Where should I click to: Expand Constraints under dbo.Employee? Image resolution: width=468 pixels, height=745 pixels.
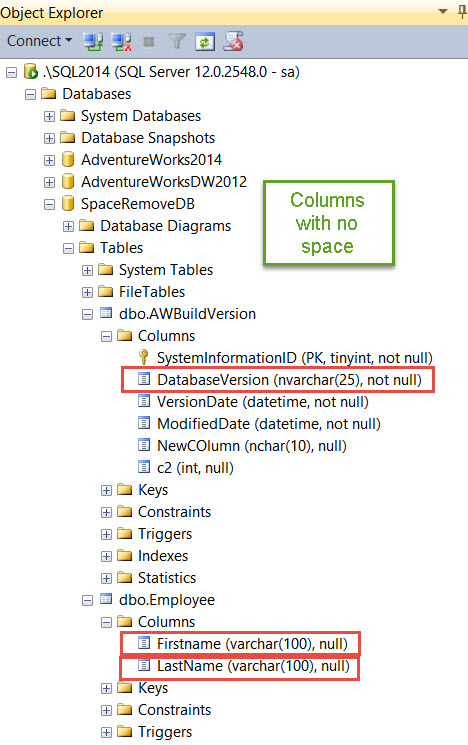coord(106,710)
